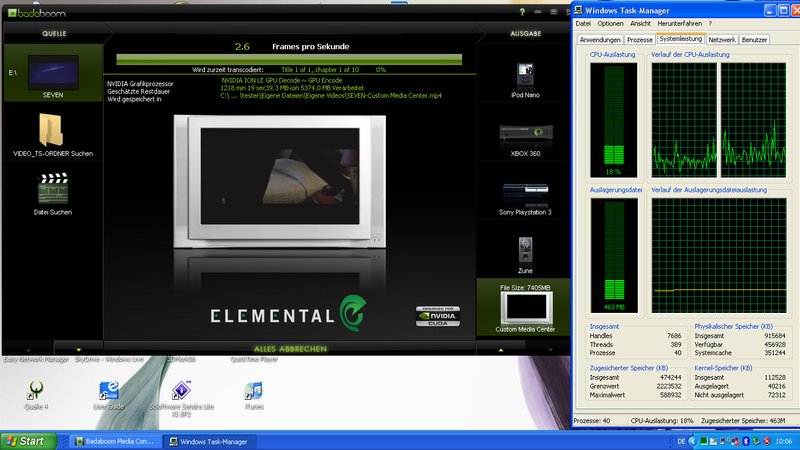Click the DE language indicator in tray
800x450 pixels.
coord(681,441)
